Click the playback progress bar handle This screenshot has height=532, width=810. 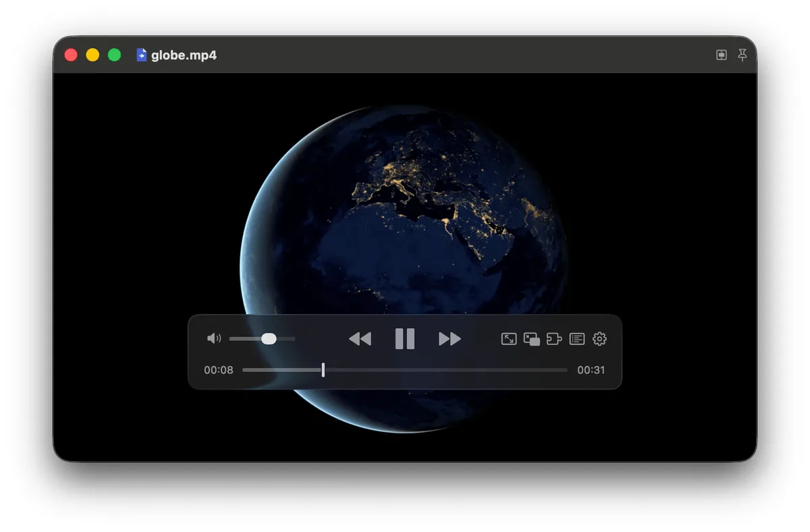[323, 370]
